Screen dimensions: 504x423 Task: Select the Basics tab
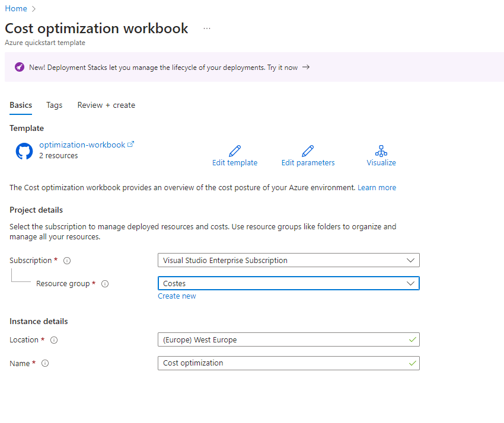(21, 105)
